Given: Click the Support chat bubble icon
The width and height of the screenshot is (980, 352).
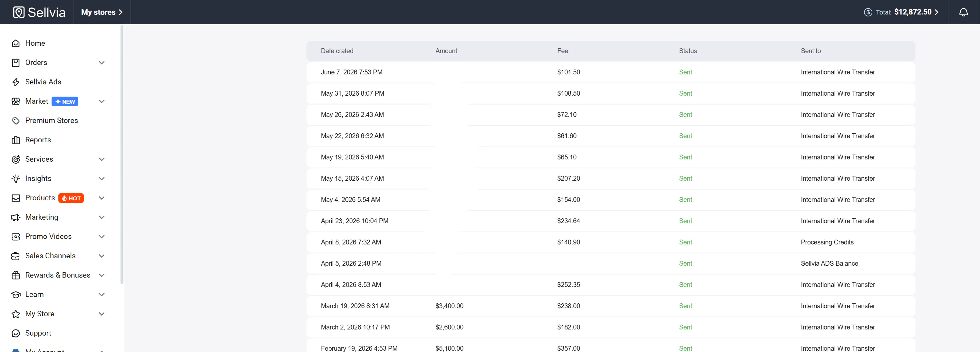Looking at the screenshot, I should point(15,333).
